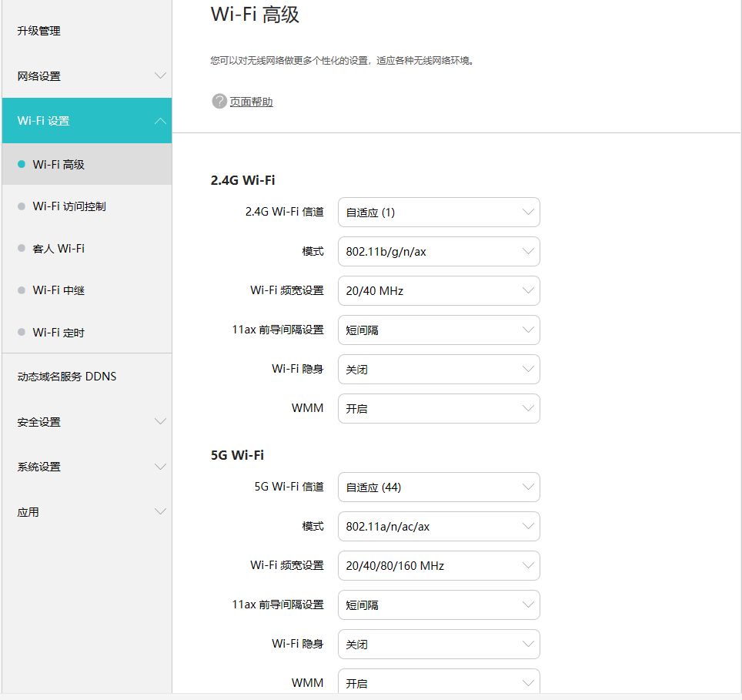The image size is (742, 700).
Task: Toggle the 2.4G WMM 开启 dropdown
Action: (x=439, y=408)
